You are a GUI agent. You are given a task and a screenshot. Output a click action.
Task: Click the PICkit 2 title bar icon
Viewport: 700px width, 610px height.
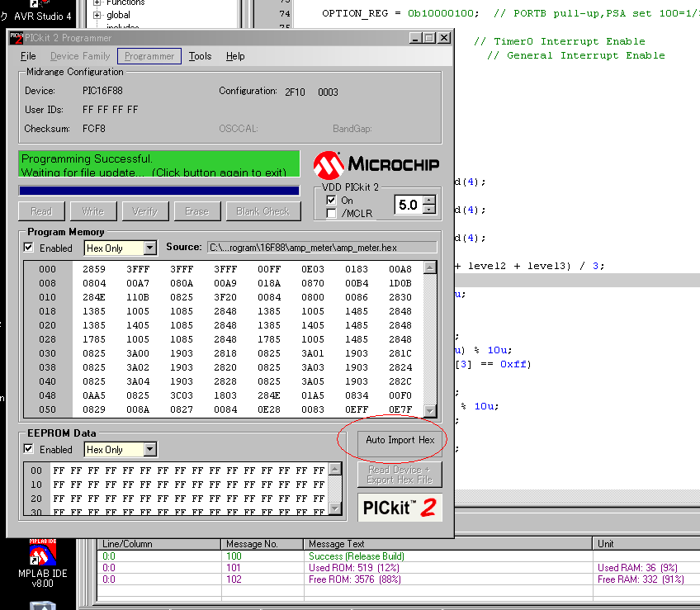coord(17,38)
